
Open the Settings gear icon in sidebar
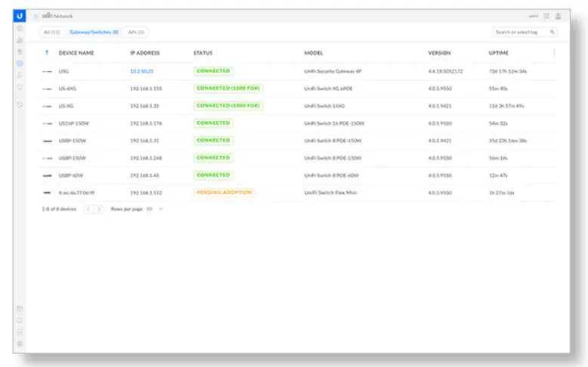(x=20, y=344)
